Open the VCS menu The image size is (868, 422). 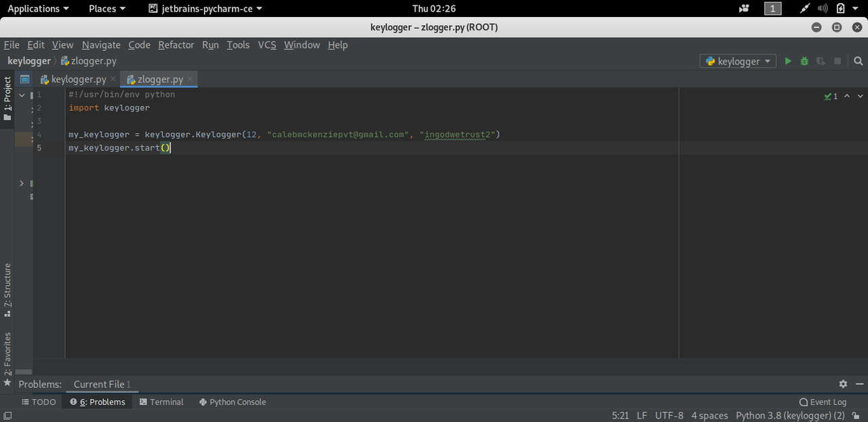267,45
